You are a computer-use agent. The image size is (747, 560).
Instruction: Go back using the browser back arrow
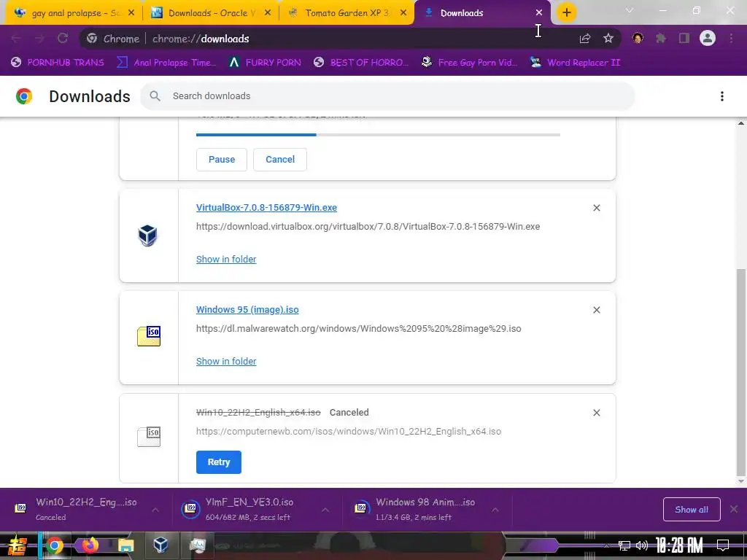point(16,39)
